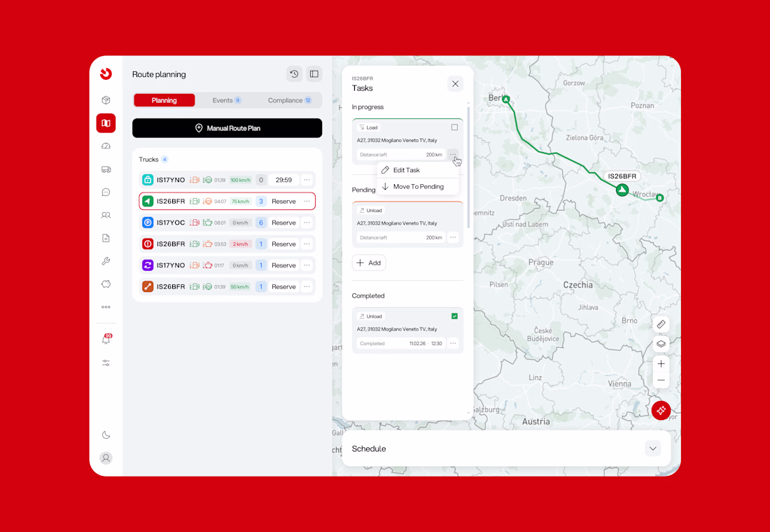Click the red alert icon of 2 km/h truck

click(x=147, y=244)
